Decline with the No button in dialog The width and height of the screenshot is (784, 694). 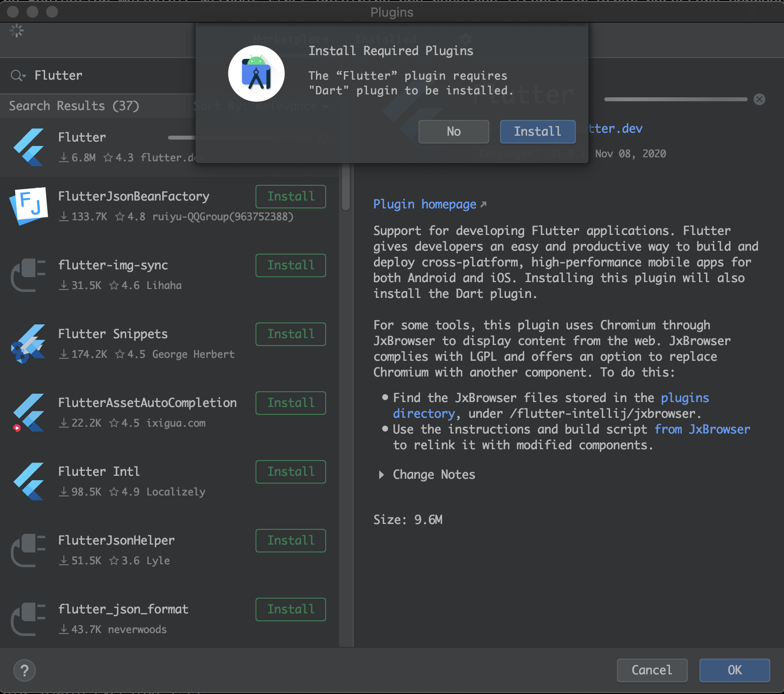[453, 132]
